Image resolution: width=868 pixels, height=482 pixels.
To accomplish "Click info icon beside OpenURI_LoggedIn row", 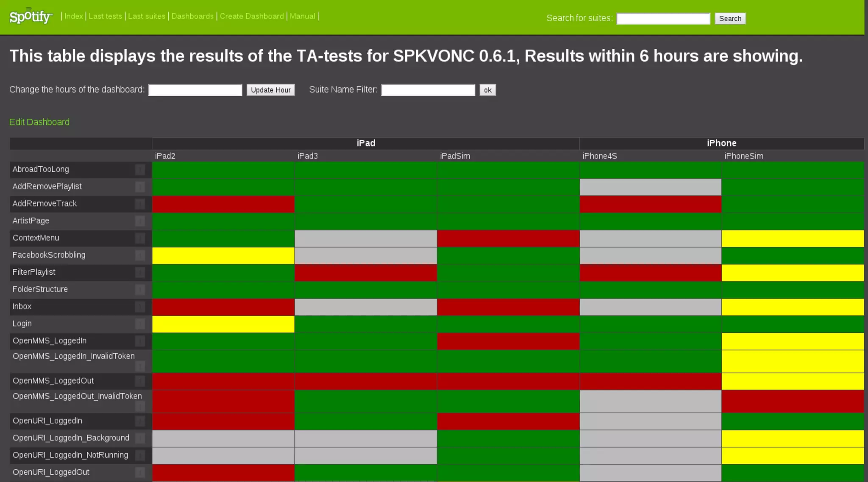I will click(x=140, y=421).
